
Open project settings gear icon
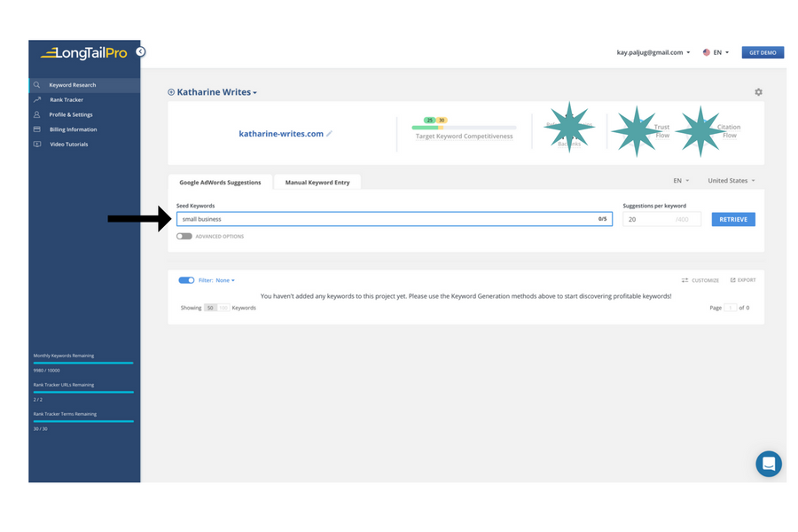[x=758, y=92]
